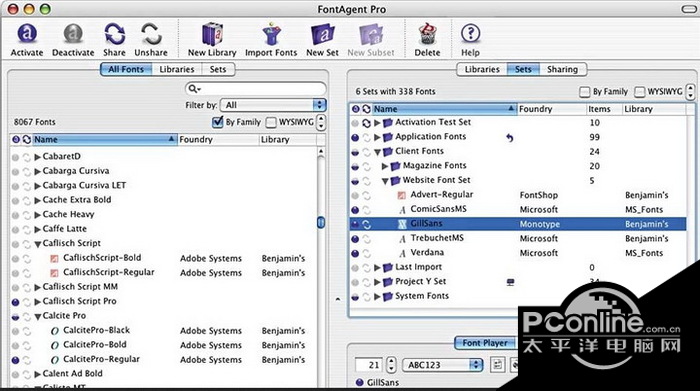Click the Font Player button
700x391 pixels.
[485, 343]
